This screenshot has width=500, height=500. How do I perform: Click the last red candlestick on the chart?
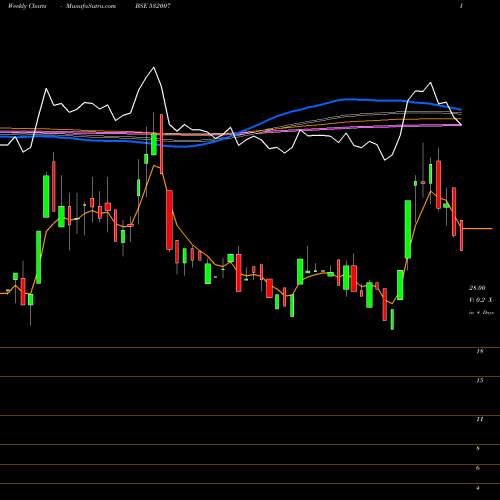click(462, 235)
